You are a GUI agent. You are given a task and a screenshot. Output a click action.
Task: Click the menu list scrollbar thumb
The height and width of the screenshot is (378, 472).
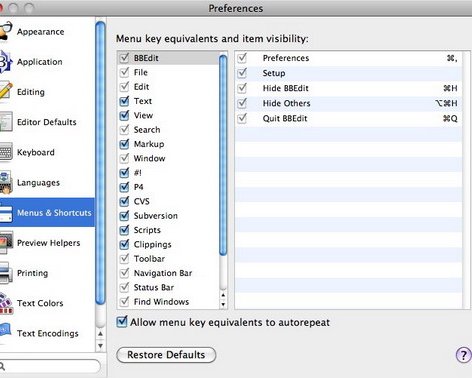pos(223,156)
